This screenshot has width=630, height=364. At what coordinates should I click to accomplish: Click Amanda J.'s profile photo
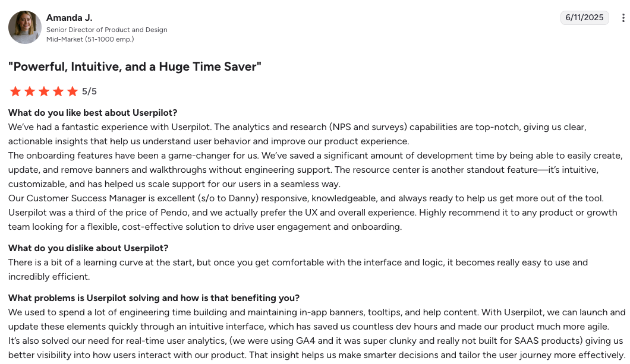click(x=24, y=27)
